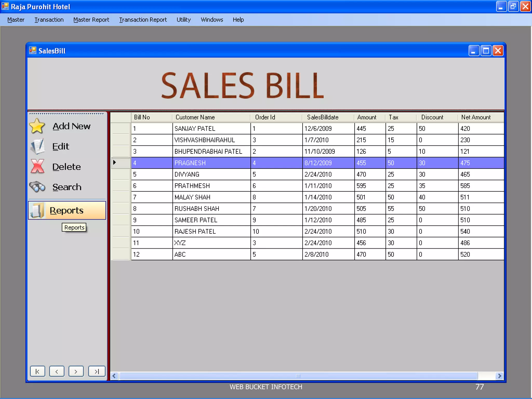Sort by Tax column header
The height and width of the screenshot is (399, 532).
[x=401, y=117]
